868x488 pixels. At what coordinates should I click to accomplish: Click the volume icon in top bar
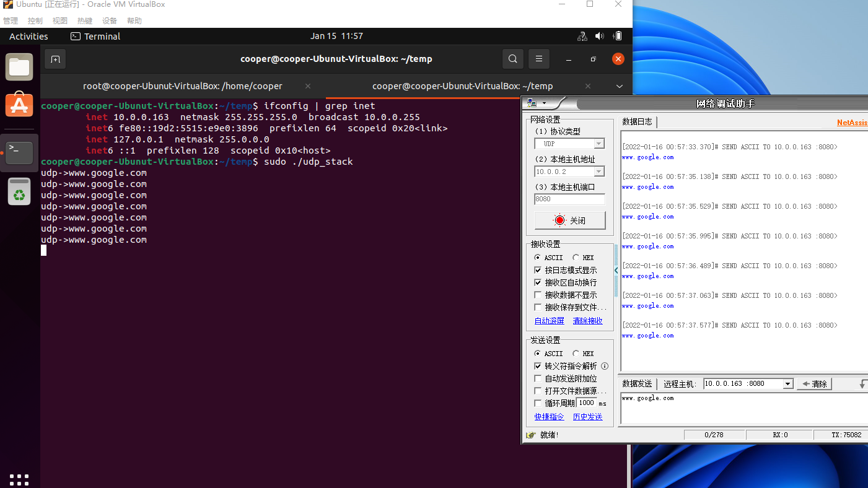pyautogui.click(x=599, y=37)
